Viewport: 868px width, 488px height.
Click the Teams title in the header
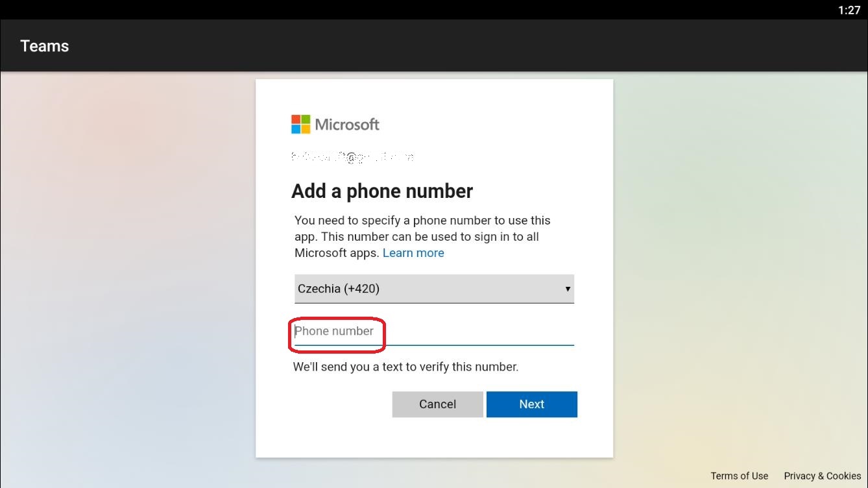45,46
